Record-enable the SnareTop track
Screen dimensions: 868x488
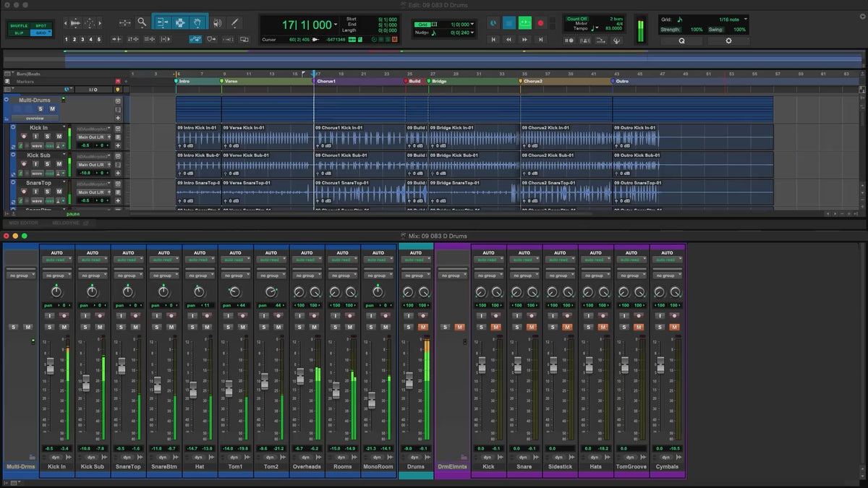(x=25, y=192)
